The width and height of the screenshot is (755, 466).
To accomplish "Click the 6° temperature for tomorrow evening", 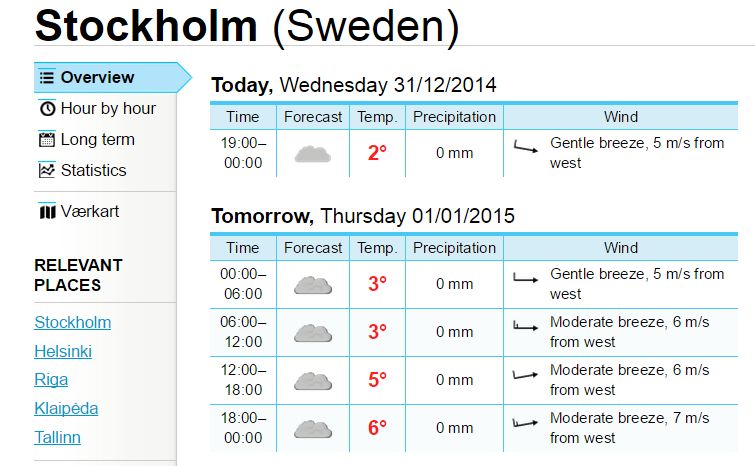I will (378, 427).
